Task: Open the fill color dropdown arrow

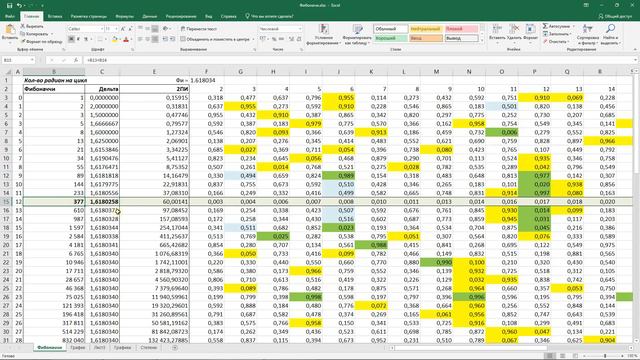Action: tap(120, 39)
